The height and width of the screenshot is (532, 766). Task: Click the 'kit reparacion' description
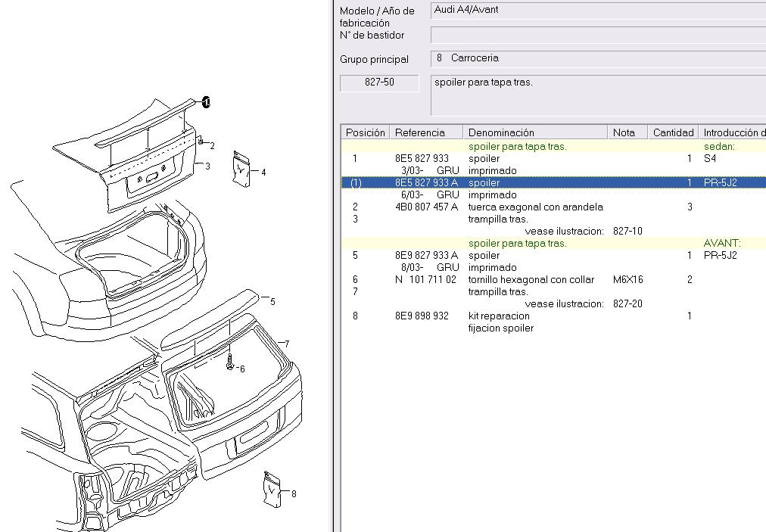(x=499, y=316)
